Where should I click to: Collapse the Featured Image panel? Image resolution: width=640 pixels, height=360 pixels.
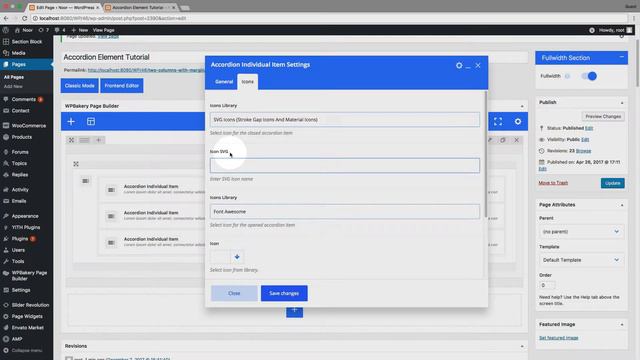coord(622,324)
